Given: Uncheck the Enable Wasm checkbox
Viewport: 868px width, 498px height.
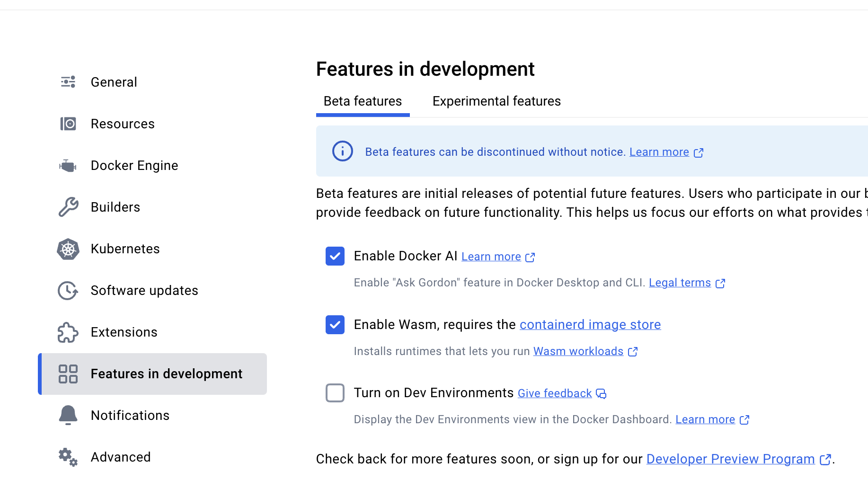Looking at the screenshot, I should click(335, 325).
